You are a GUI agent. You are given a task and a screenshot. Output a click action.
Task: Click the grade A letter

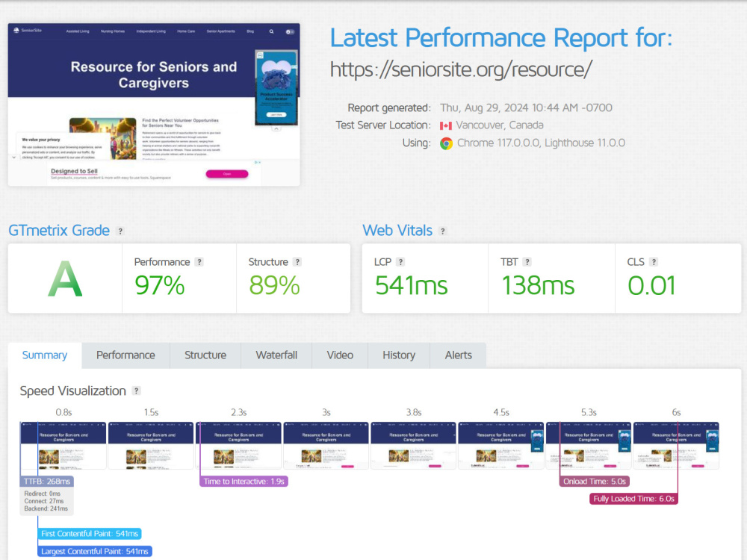pos(65,279)
